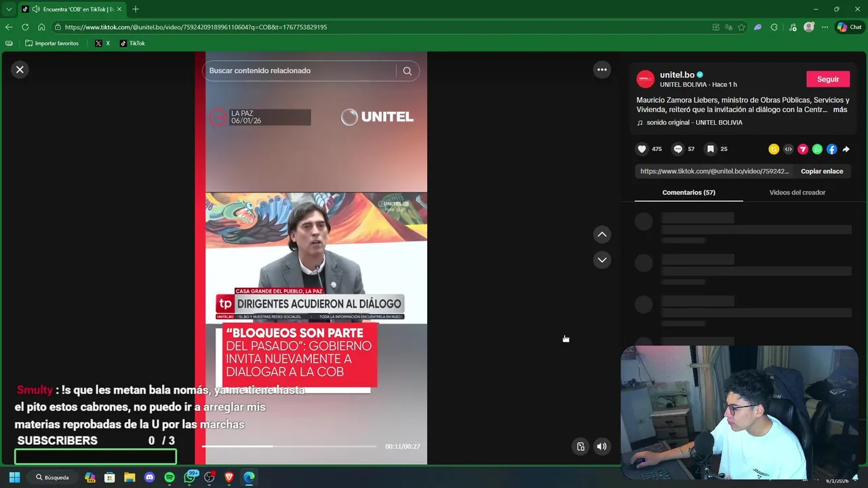Go back in the browser
This screenshot has height=488, width=868.
(9, 27)
